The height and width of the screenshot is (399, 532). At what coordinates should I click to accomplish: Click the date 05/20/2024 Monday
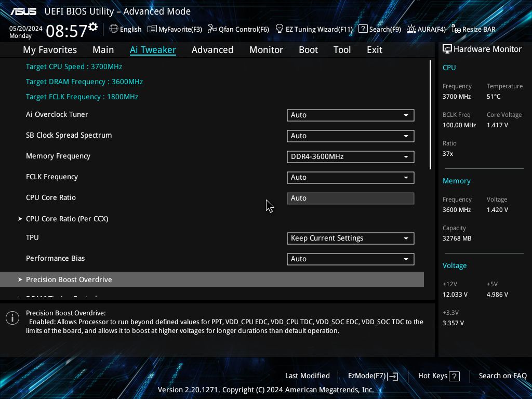pyautogui.click(x=26, y=32)
